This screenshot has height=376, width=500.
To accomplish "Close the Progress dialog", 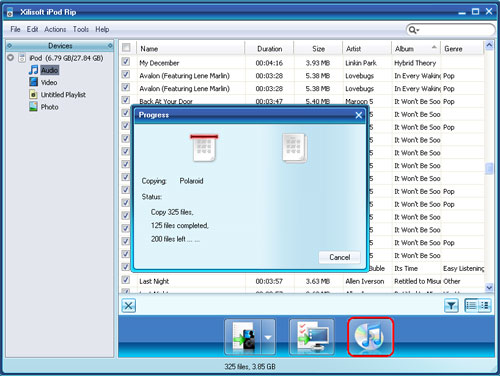I will click(359, 115).
